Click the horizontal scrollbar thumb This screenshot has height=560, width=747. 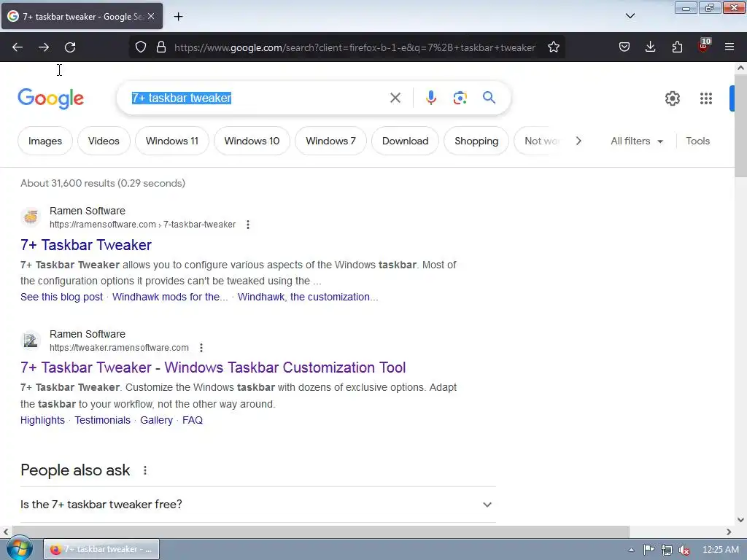coord(321,532)
